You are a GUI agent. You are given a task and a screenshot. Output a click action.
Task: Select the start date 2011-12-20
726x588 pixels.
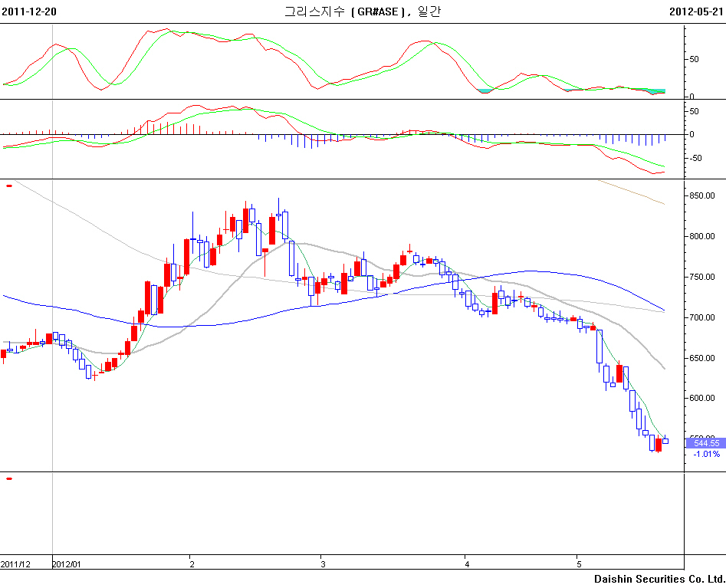pos(28,11)
